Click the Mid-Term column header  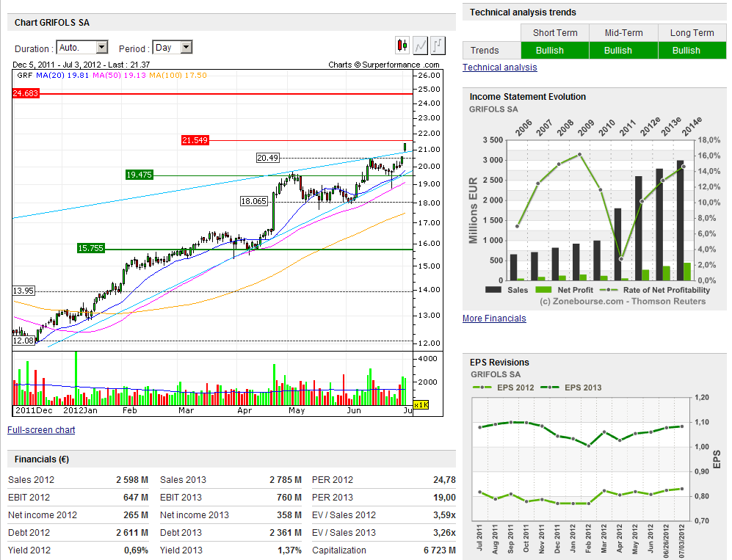[623, 33]
